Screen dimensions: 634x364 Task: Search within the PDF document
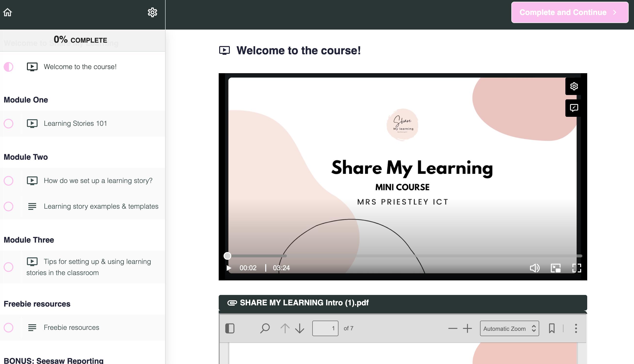click(265, 329)
